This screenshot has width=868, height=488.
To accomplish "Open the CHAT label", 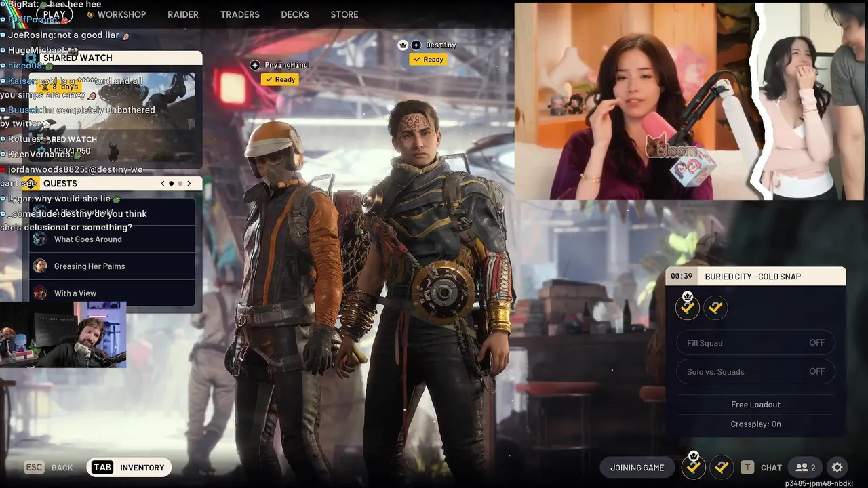I will pyautogui.click(x=771, y=468).
